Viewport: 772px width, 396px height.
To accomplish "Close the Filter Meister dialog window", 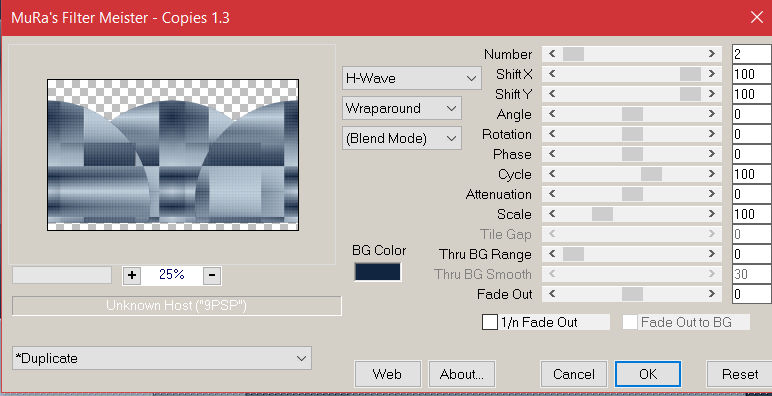I will pyautogui.click(x=757, y=17).
